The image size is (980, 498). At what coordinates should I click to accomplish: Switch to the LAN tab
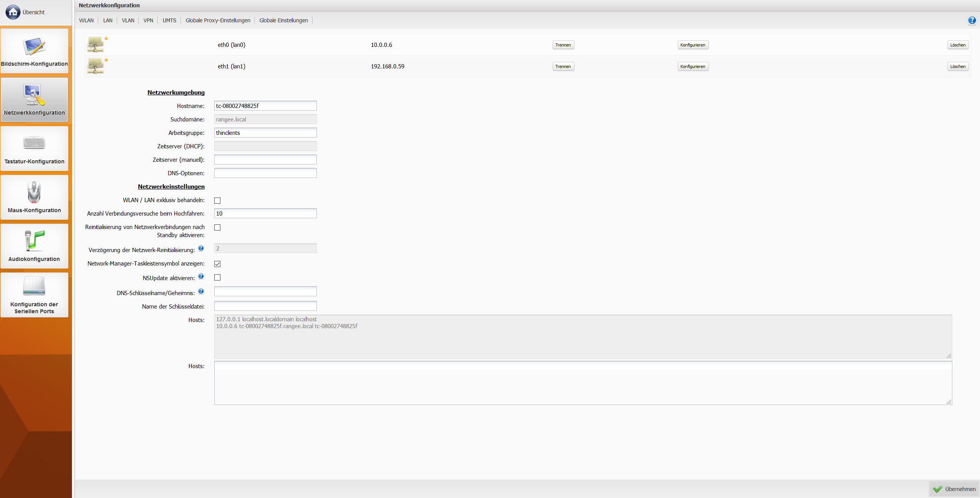pyautogui.click(x=108, y=20)
